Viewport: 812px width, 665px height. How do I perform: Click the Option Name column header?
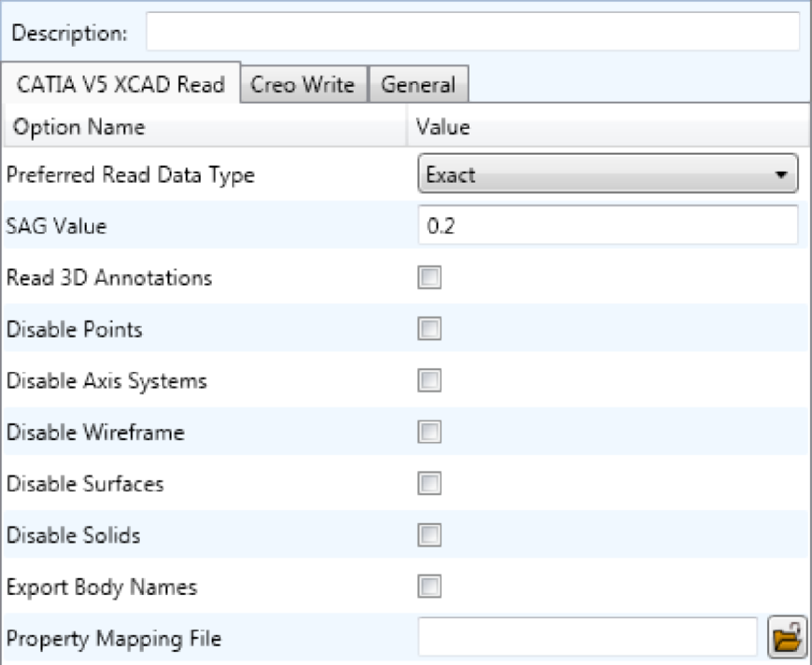(x=205, y=126)
